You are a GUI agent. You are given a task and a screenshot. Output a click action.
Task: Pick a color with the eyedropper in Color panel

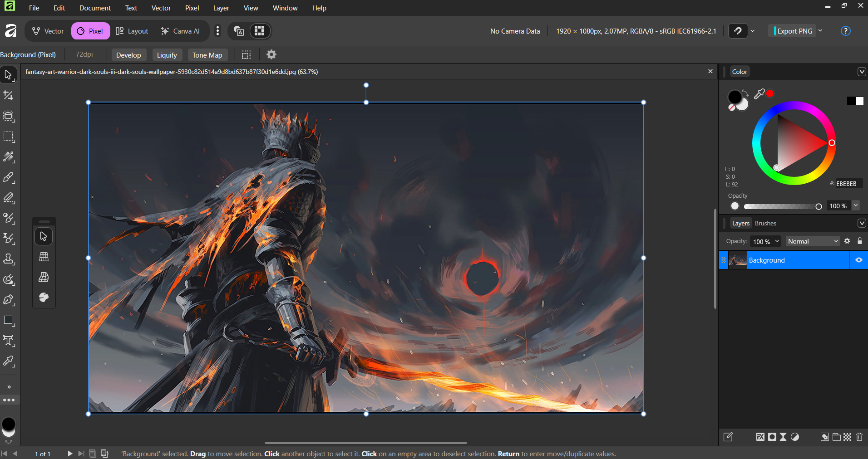coord(759,94)
